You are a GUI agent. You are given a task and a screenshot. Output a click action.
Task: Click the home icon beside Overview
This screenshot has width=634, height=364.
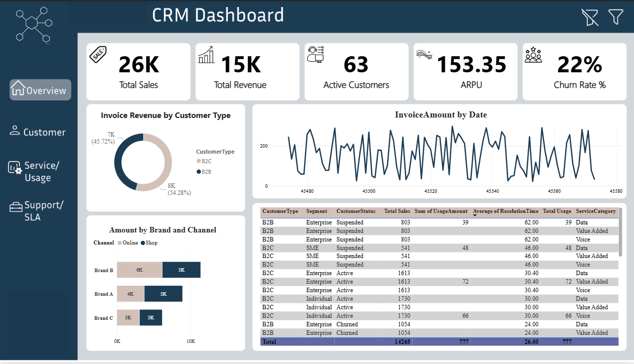[18, 88]
